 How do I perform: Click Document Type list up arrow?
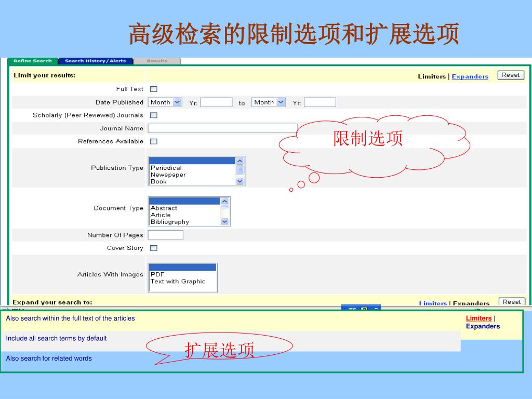pos(224,201)
